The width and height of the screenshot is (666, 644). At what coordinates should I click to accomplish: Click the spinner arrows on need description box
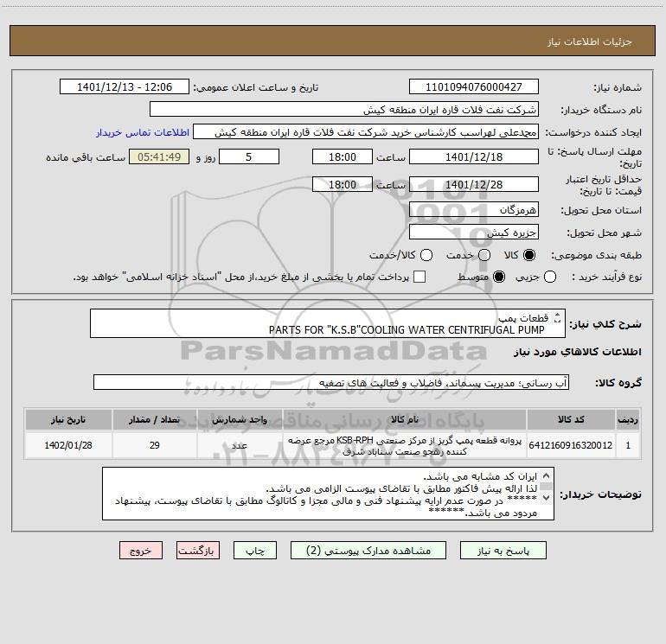point(558,317)
